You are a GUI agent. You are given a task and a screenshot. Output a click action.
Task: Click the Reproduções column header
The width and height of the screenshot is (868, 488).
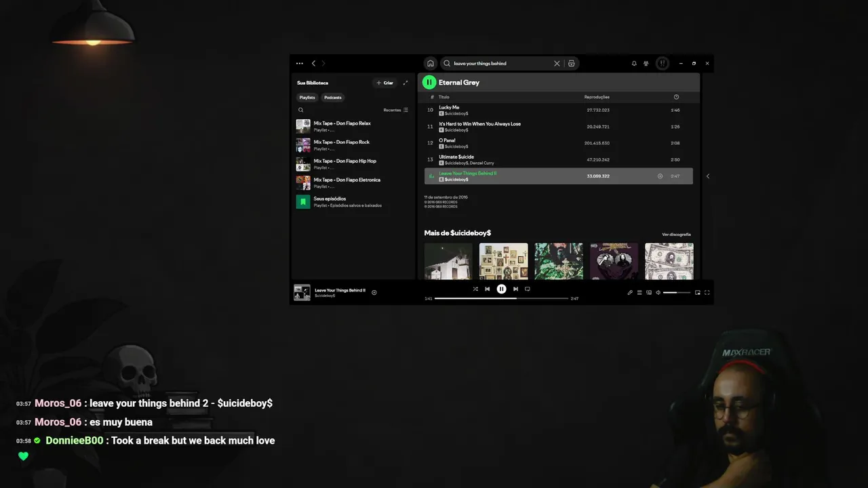(x=597, y=97)
